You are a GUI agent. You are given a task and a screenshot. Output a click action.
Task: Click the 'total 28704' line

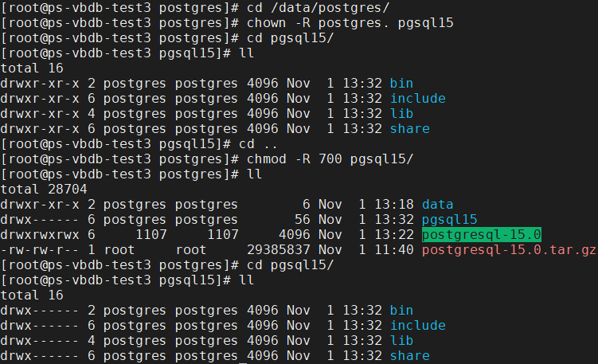(44, 190)
